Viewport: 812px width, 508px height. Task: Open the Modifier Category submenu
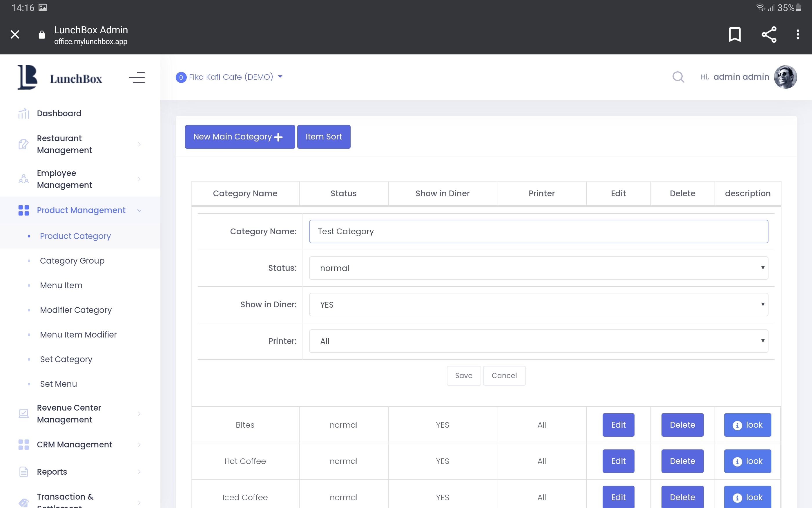click(x=76, y=310)
